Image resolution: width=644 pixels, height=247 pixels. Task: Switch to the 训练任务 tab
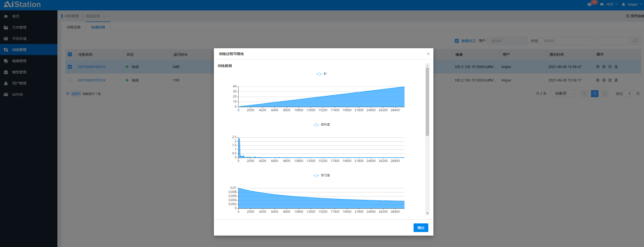point(74,27)
